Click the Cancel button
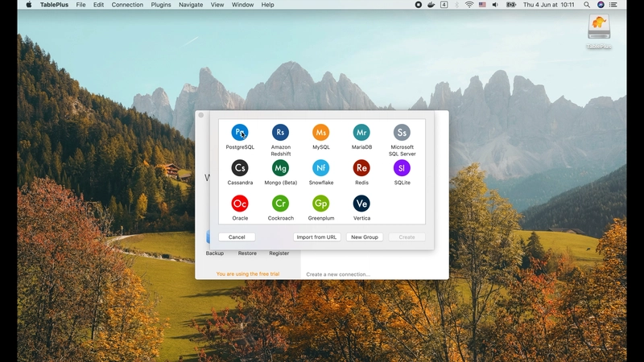This screenshot has height=362, width=644. [x=237, y=237]
